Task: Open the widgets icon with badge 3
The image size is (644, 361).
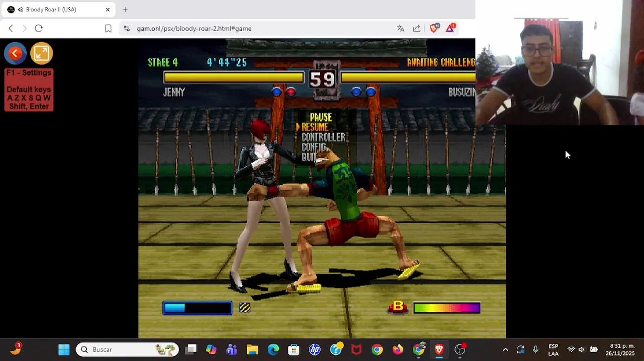Action: [15, 349]
